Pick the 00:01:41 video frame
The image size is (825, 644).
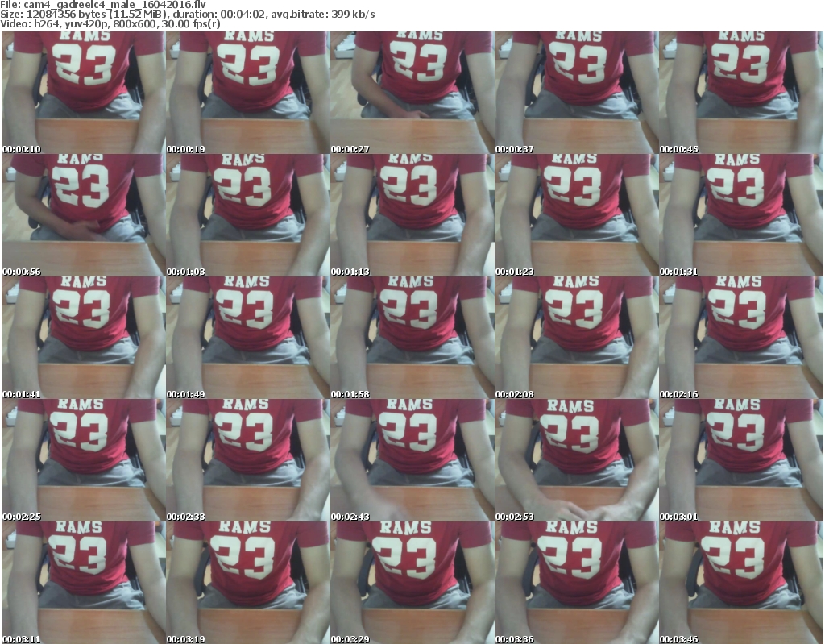pyautogui.click(x=83, y=338)
